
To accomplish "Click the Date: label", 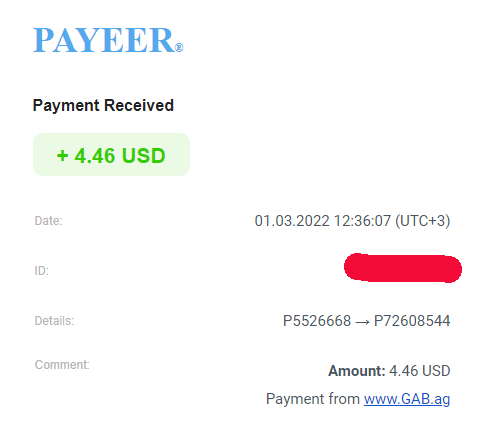I will click(x=48, y=221).
